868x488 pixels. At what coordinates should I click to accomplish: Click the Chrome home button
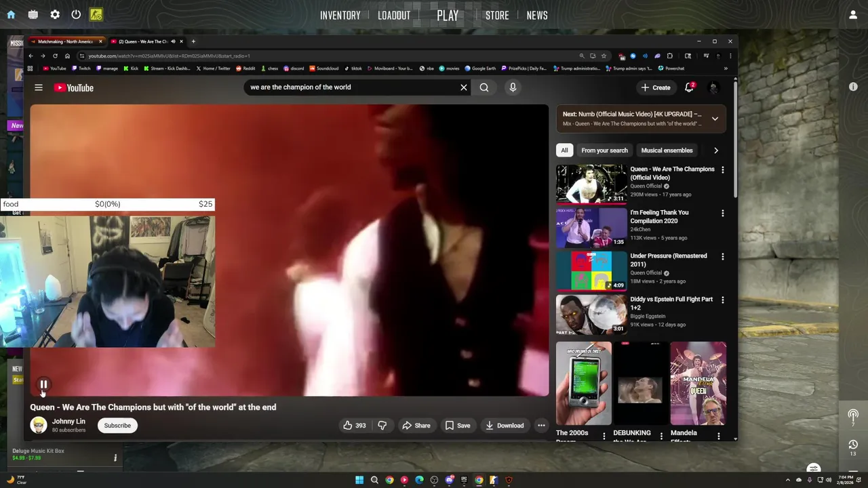67,56
